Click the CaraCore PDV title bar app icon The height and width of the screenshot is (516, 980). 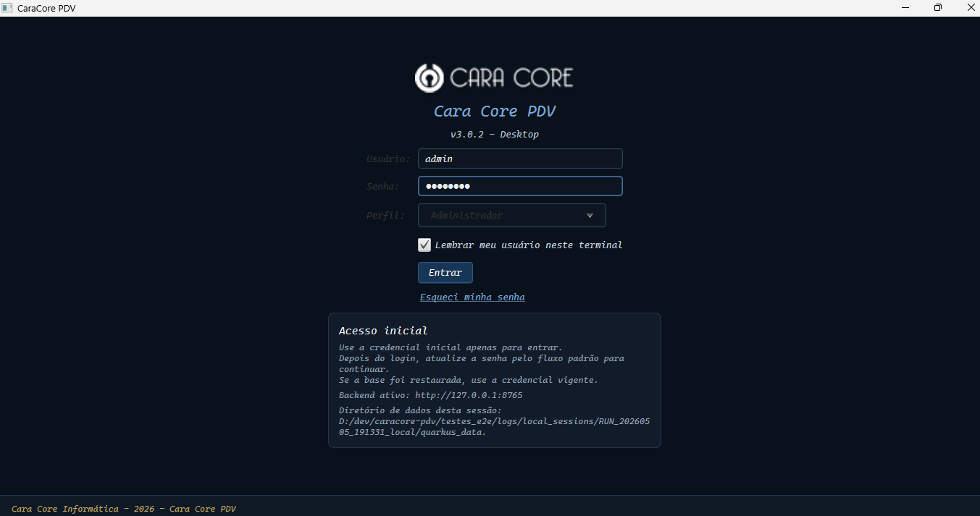click(x=8, y=8)
